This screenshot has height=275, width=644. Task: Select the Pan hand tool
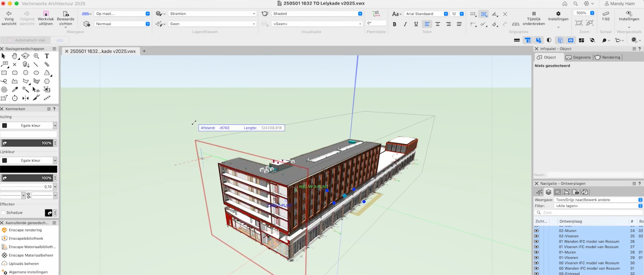[15, 56]
